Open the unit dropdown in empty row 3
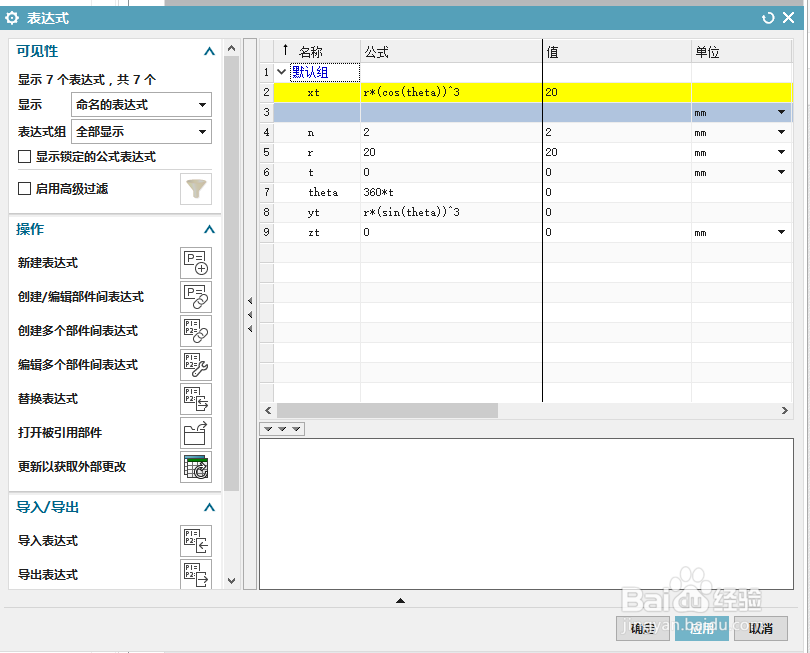The image size is (810, 653). point(781,112)
